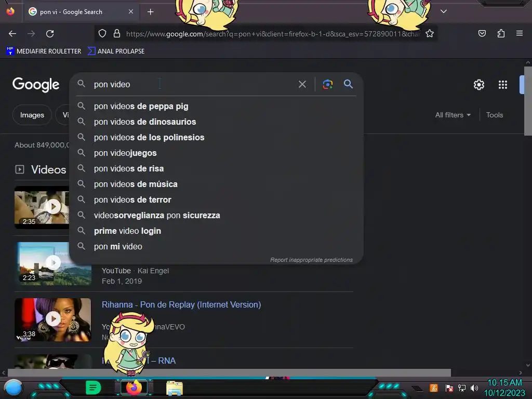Choose suggestion 'pon videos de música'

(216, 184)
